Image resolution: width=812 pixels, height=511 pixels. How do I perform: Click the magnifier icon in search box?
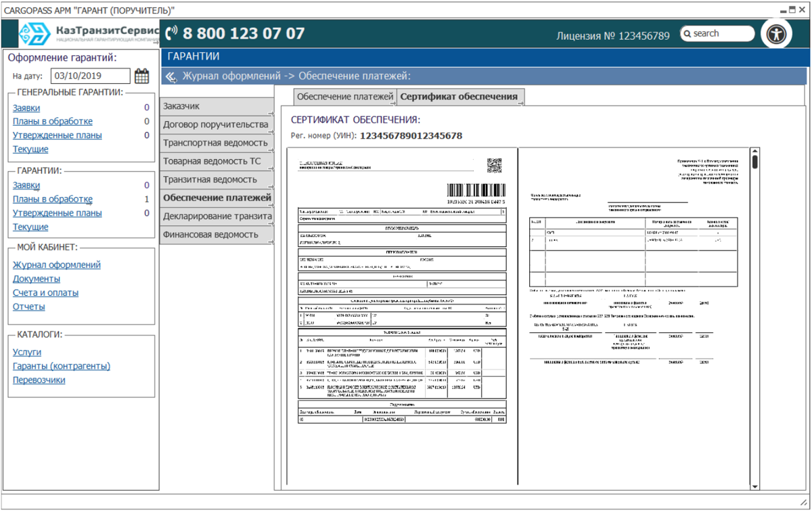click(687, 34)
